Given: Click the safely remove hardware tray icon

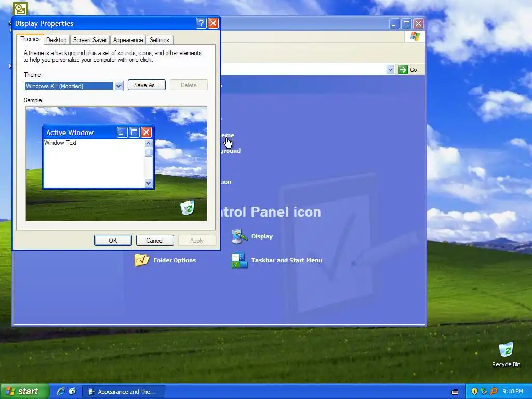Looking at the screenshot, I should (x=484, y=391).
